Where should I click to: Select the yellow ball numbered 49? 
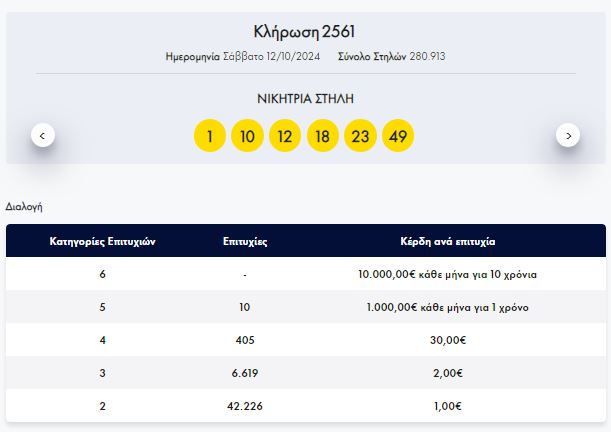click(x=398, y=136)
